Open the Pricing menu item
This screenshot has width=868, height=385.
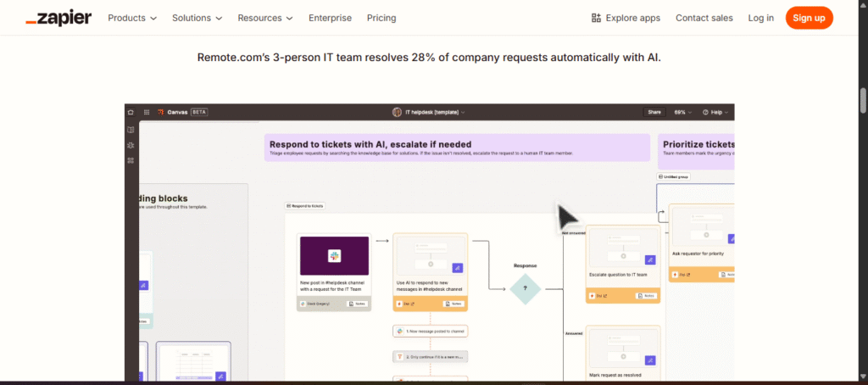[x=381, y=18]
